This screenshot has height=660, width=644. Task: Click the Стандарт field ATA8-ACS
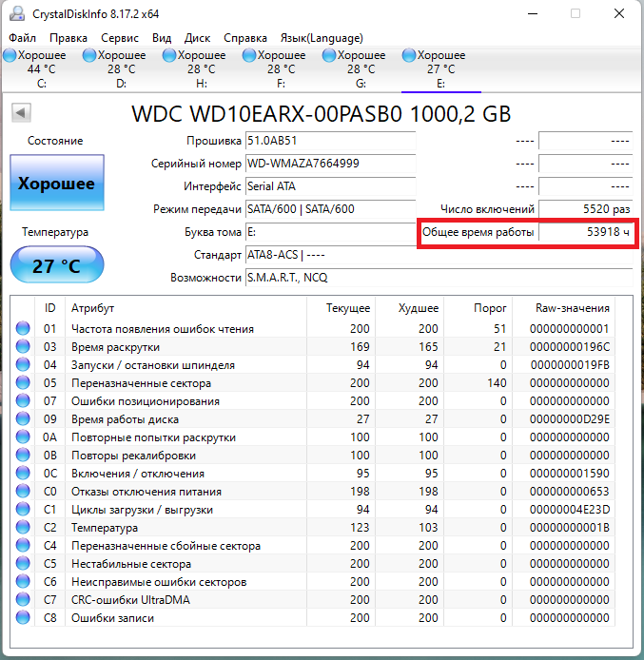[x=439, y=255]
